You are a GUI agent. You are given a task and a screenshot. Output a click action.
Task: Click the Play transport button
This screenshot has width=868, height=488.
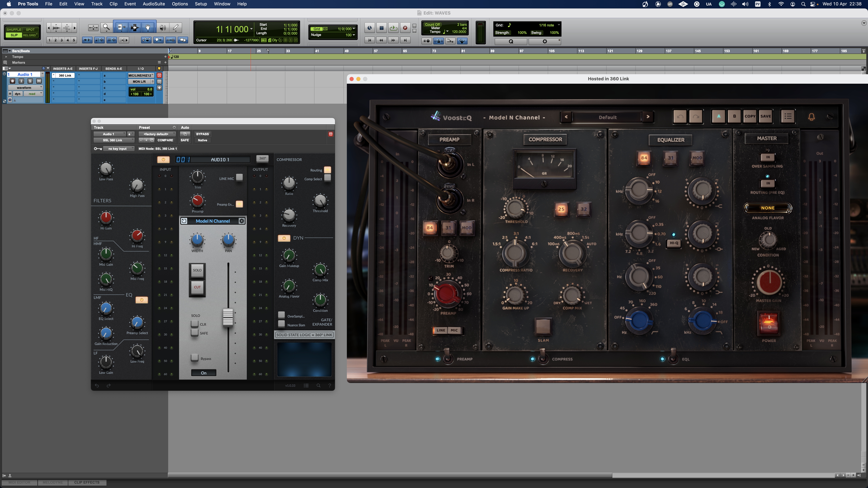pyautogui.click(x=393, y=28)
